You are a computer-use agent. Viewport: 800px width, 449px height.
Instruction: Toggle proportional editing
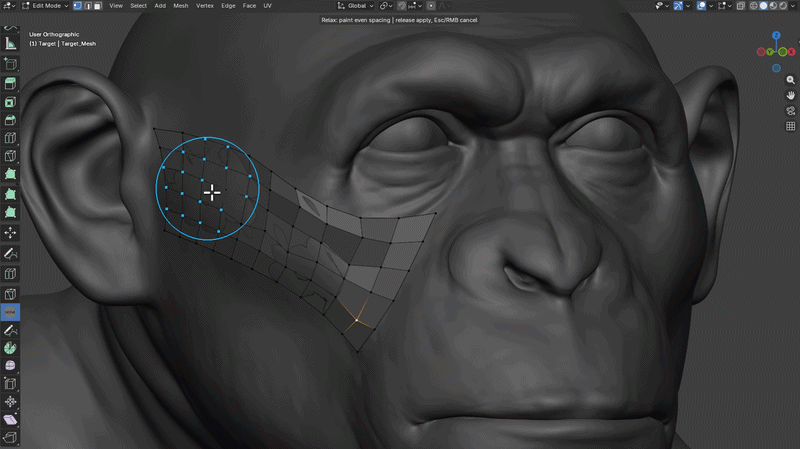tap(431, 6)
